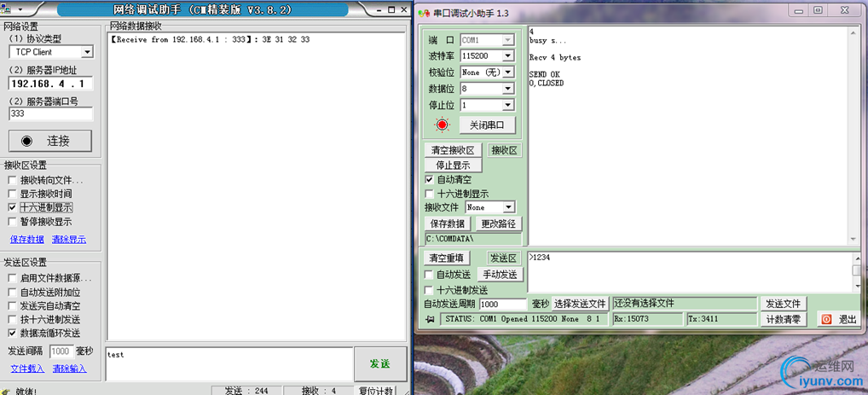Click the 清空接收区 button
The width and height of the screenshot is (868, 395).
click(x=453, y=150)
